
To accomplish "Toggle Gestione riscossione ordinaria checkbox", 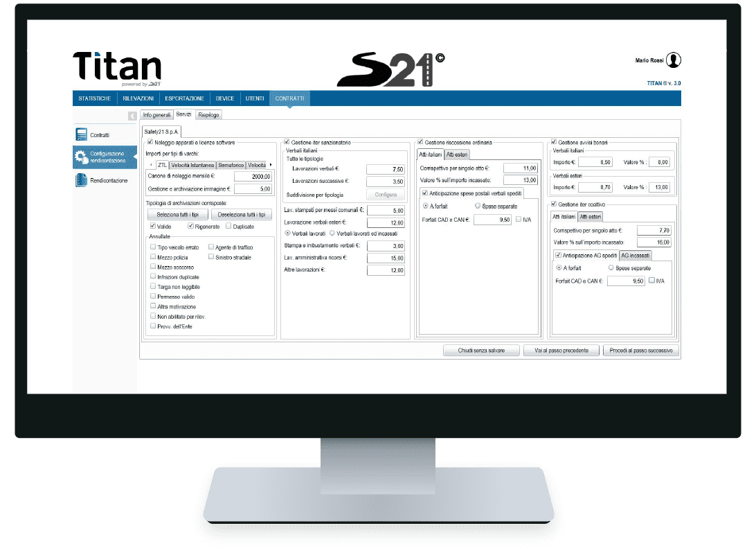I will click(420, 142).
